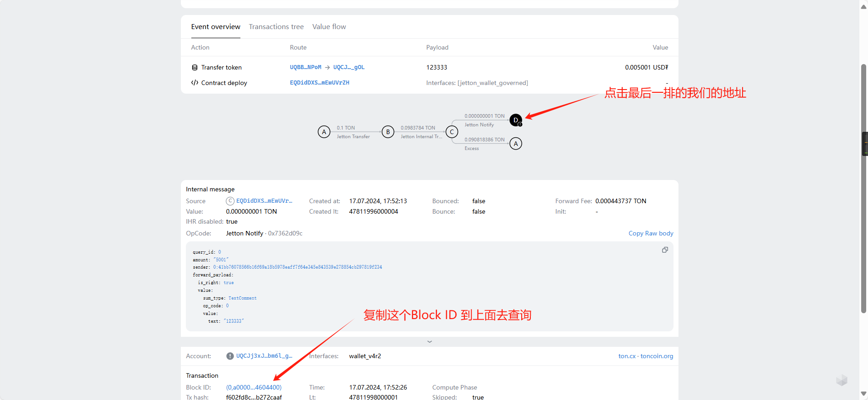The width and height of the screenshot is (868, 400).
Task: Copy the message body with the copy icon
Action: [x=665, y=250]
